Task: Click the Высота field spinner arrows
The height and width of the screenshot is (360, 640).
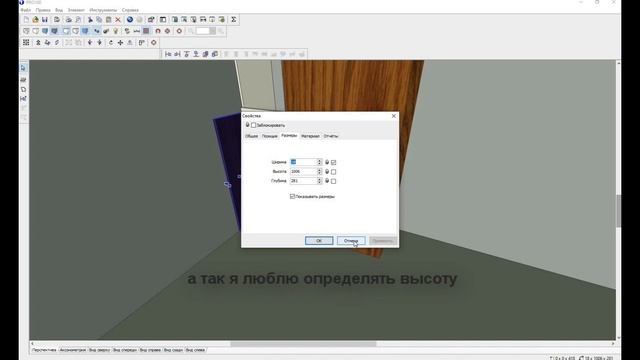Action: [x=320, y=171]
